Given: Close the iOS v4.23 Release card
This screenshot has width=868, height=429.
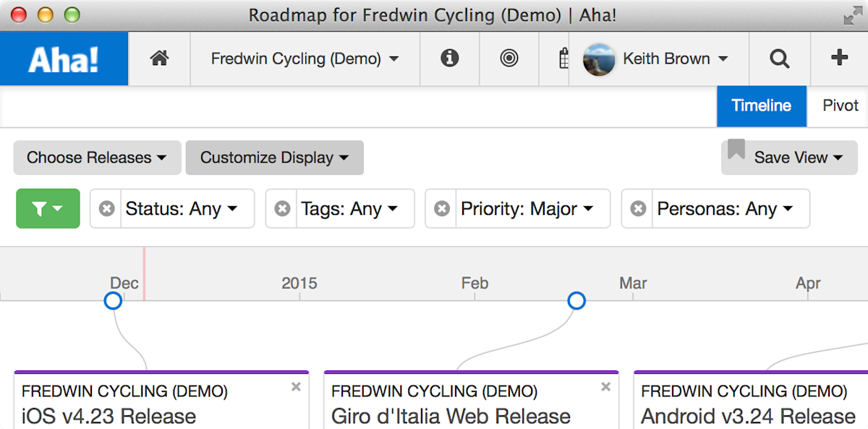Looking at the screenshot, I should (x=296, y=387).
